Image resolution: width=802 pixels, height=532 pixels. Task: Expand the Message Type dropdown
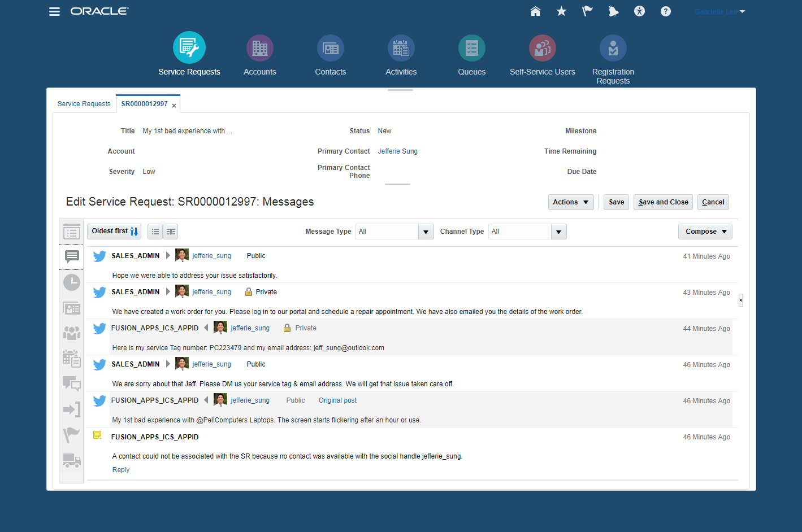pos(426,232)
